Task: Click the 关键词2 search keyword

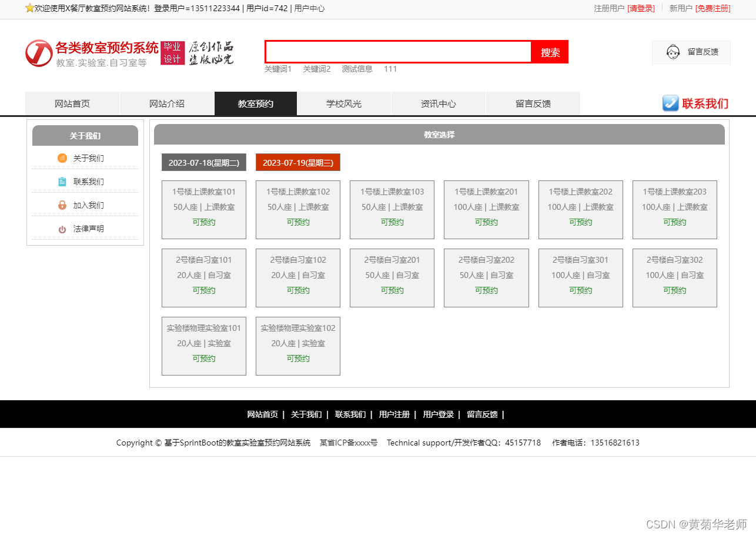Action: (317, 69)
